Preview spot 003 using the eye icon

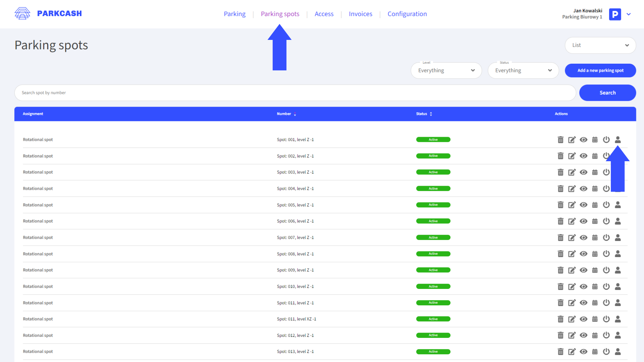[584, 172]
